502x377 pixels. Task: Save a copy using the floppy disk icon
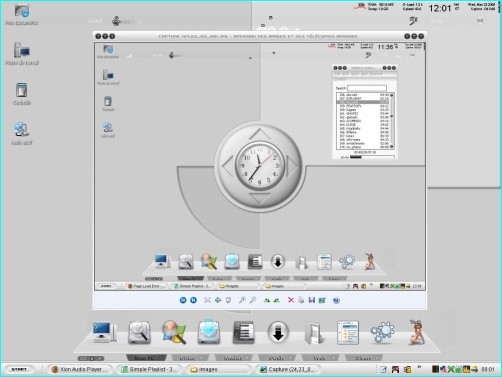(x=312, y=300)
